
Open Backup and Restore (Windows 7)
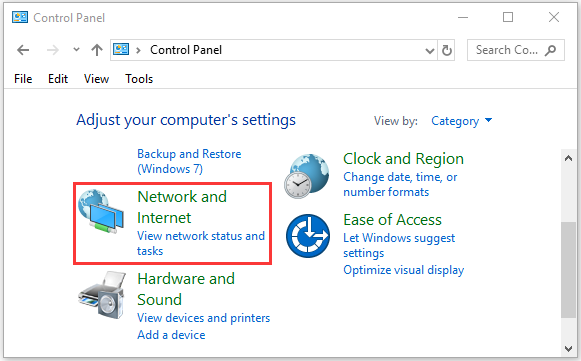coord(189,161)
